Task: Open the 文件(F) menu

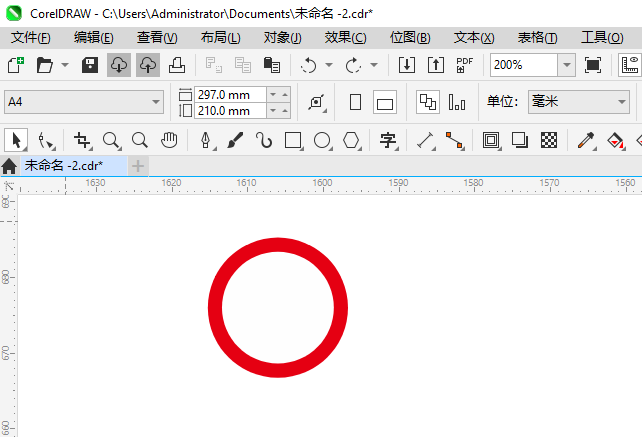Action: [x=31, y=38]
